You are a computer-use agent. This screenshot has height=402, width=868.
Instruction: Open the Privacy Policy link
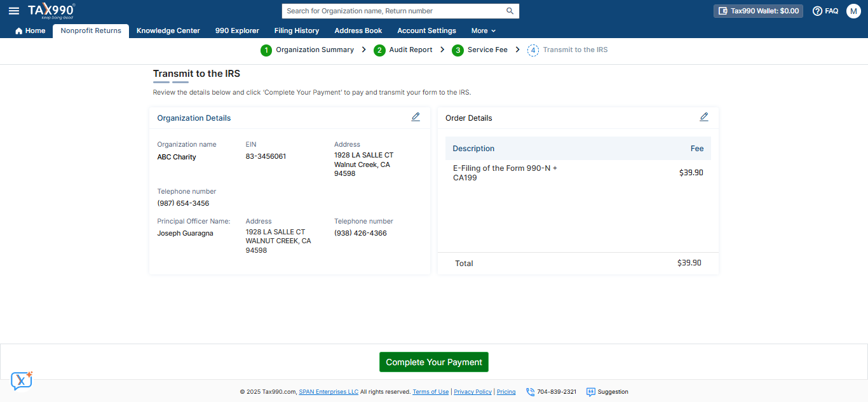[473, 392]
